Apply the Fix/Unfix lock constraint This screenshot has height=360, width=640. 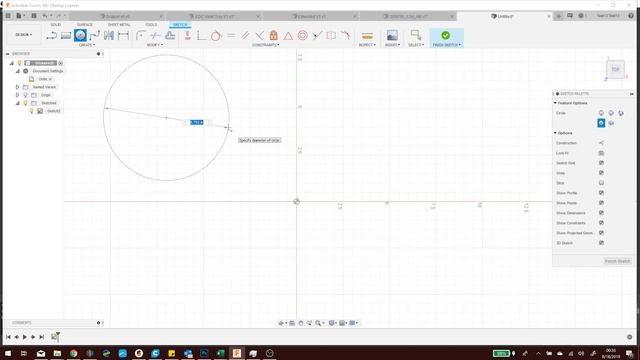click(x=273, y=36)
